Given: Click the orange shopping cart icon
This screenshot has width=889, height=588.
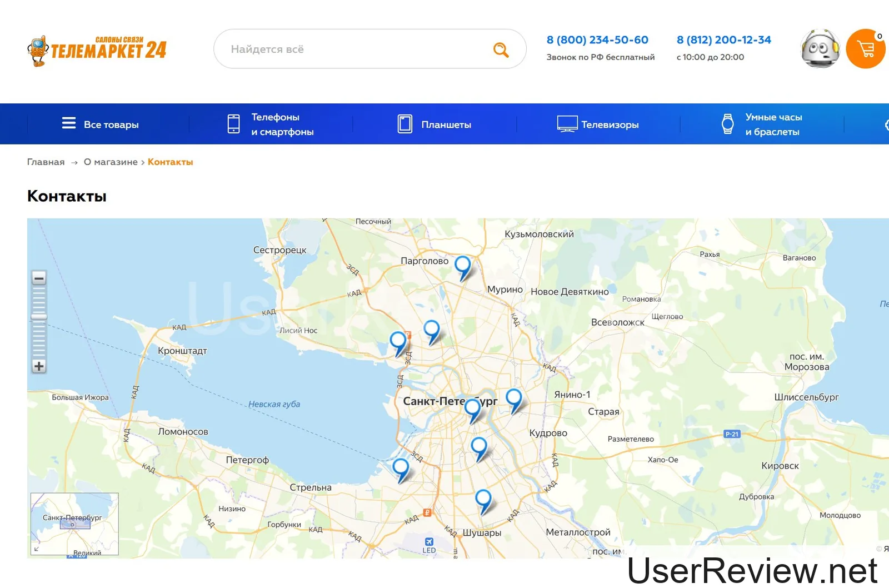Looking at the screenshot, I should pos(865,49).
